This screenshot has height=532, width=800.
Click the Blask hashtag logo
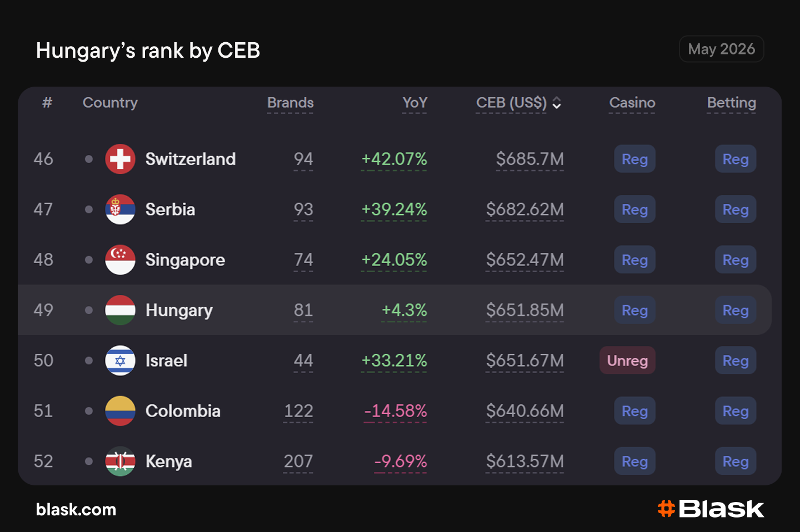666,509
